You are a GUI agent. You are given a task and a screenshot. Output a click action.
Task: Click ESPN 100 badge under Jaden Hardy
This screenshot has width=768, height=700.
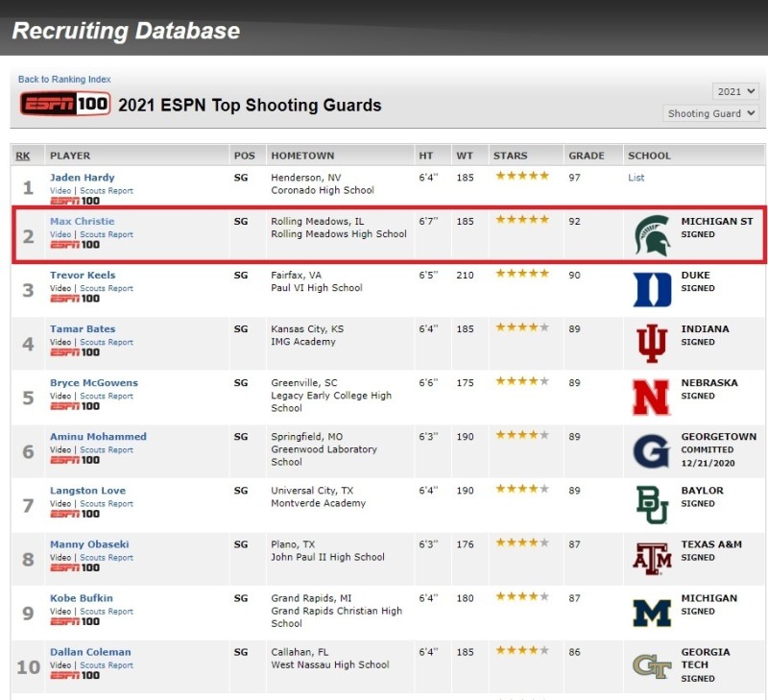[75, 201]
